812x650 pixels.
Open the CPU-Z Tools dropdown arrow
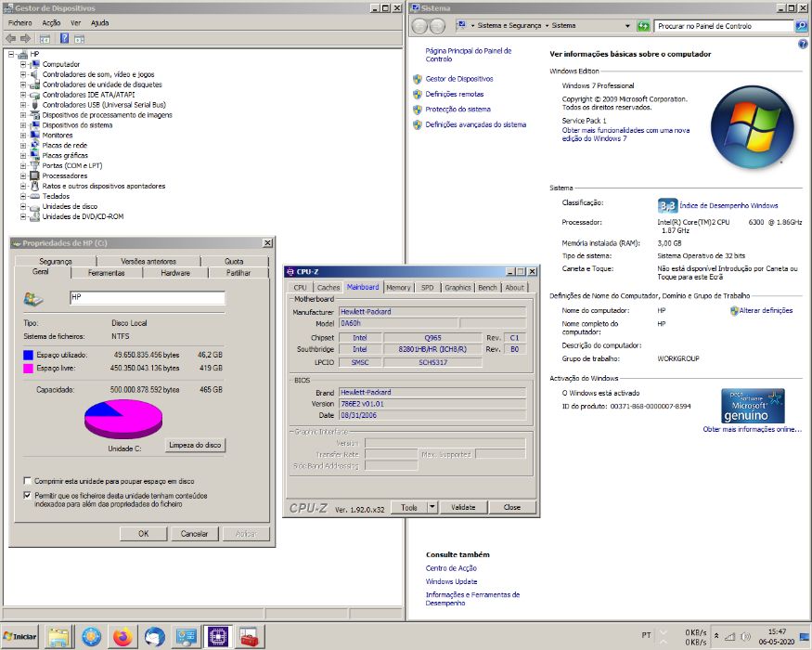tap(432, 507)
